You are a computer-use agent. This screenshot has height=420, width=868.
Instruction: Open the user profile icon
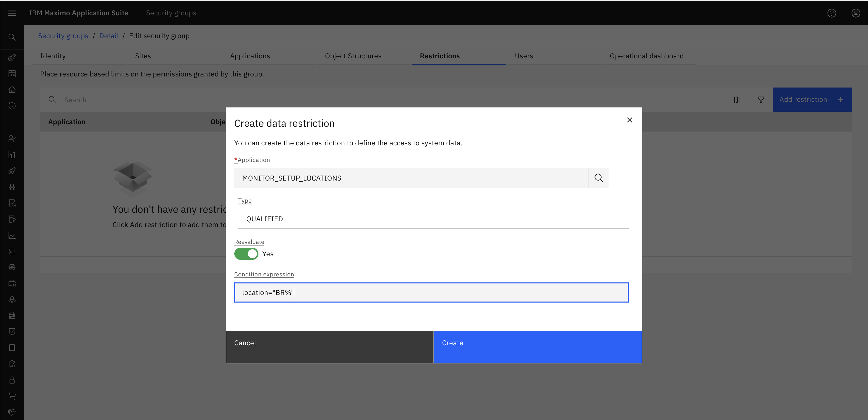pos(855,13)
